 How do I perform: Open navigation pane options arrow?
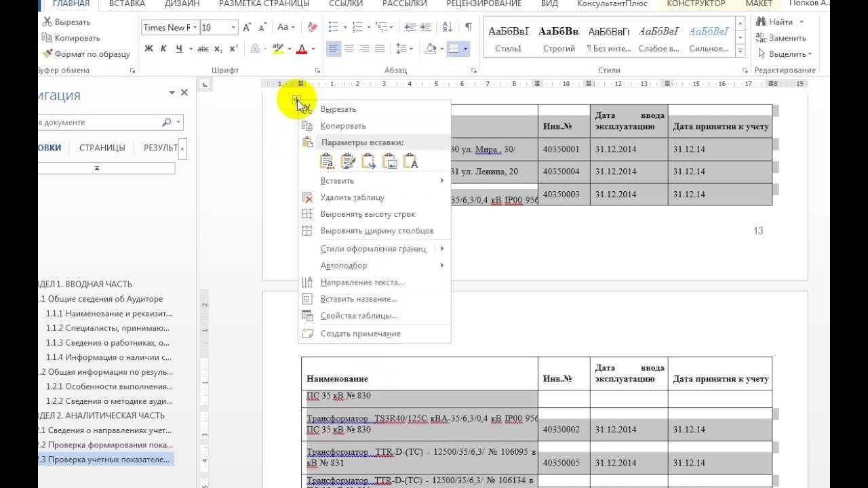tap(172, 93)
